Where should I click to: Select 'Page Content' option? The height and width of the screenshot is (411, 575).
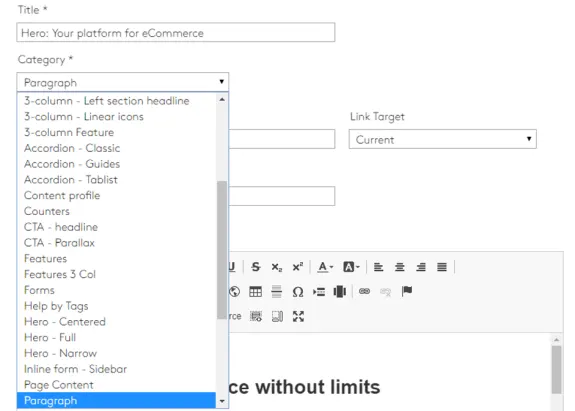click(117, 385)
